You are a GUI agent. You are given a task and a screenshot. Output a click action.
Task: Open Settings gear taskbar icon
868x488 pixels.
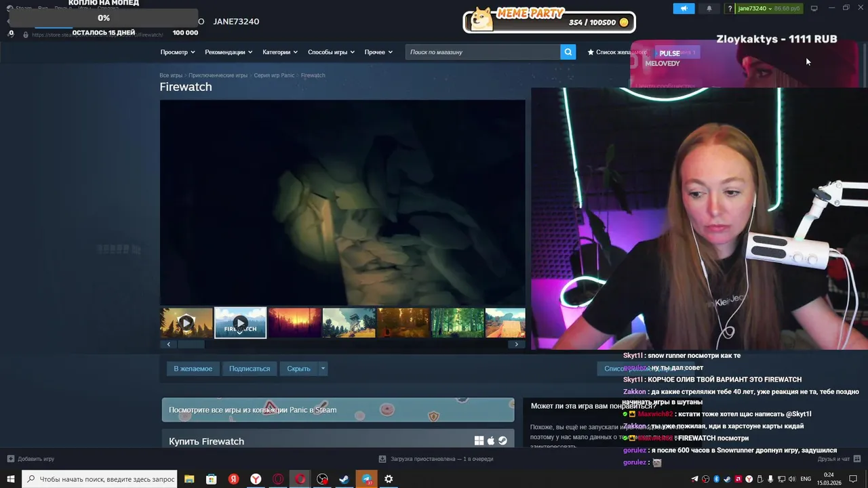click(389, 479)
